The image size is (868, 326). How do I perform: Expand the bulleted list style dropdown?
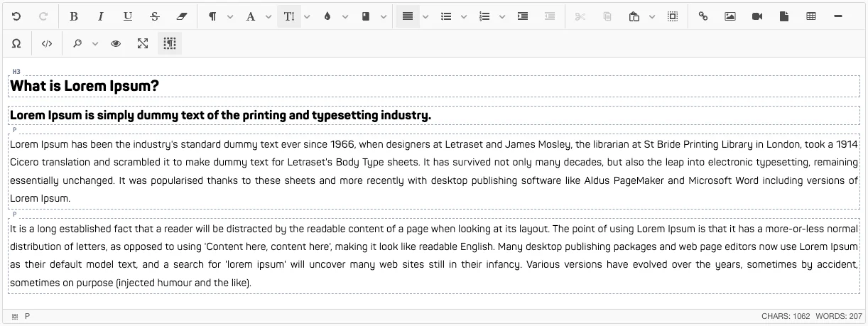pos(464,16)
